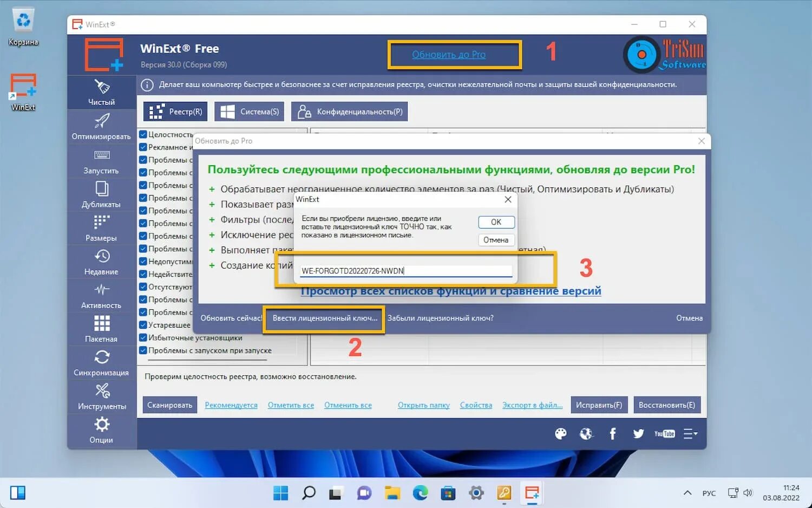Click the language globe icon
This screenshot has width=812, height=508.
click(x=586, y=434)
